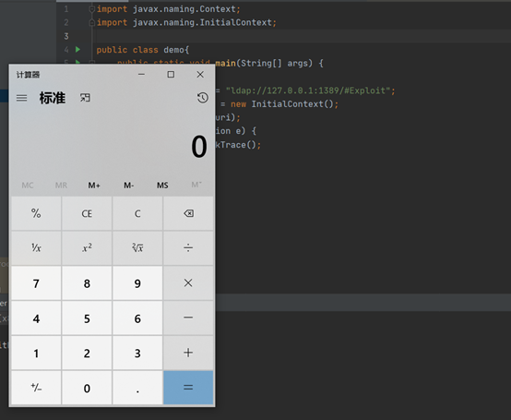Collapse the first import line fold marker

[x=92, y=9]
